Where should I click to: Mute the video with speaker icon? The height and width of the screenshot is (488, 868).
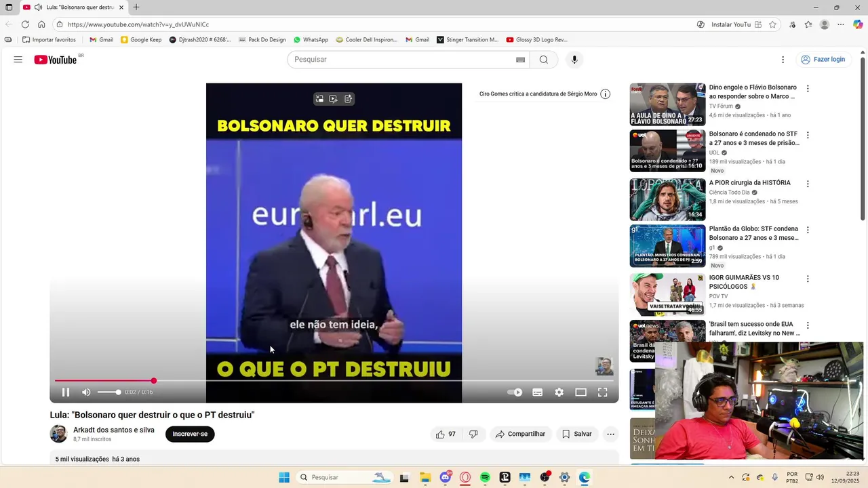tap(86, 392)
